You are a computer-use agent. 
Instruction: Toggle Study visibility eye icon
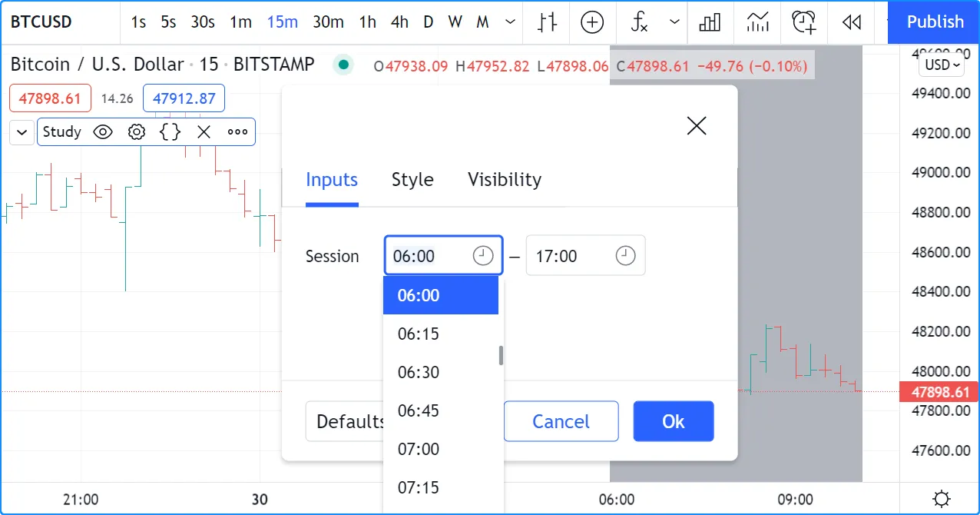click(103, 132)
